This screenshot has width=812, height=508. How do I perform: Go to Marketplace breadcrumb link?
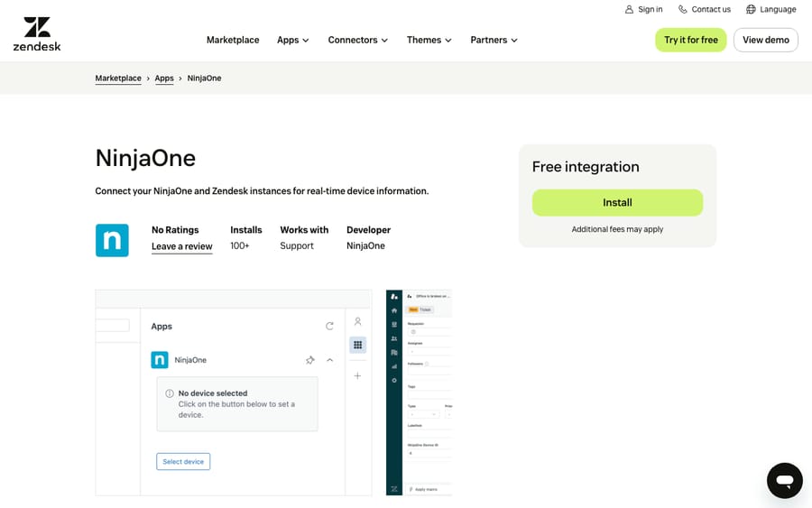click(118, 79)
